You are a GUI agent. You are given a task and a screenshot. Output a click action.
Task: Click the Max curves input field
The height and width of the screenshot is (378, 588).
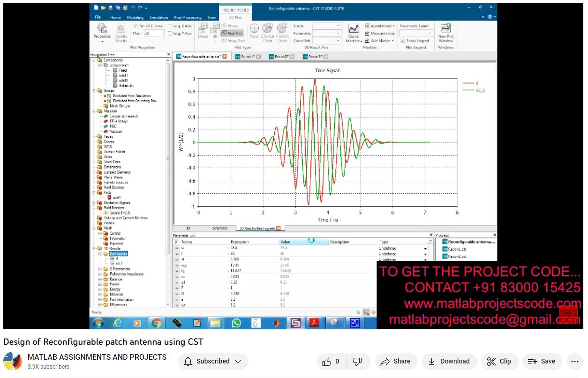click(153, 33)
